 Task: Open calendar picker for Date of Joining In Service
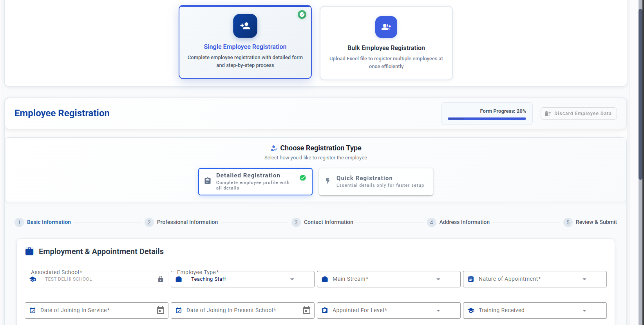click(161, 310)
